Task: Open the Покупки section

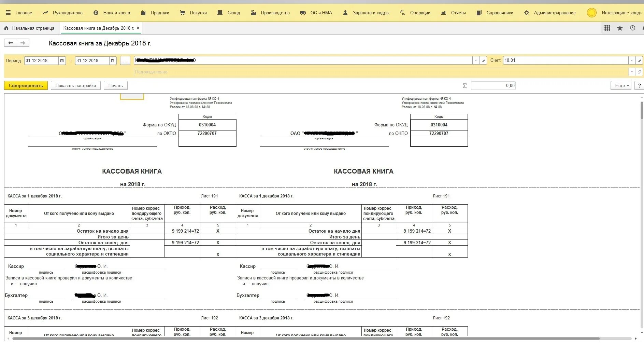Action: [x=198, y=13]
